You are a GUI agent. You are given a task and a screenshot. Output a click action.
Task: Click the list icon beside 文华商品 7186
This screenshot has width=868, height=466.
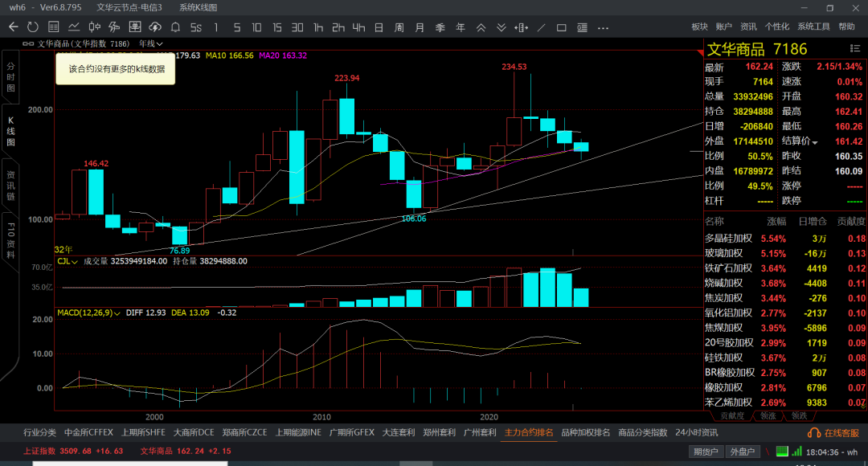[x=854, y=49]
